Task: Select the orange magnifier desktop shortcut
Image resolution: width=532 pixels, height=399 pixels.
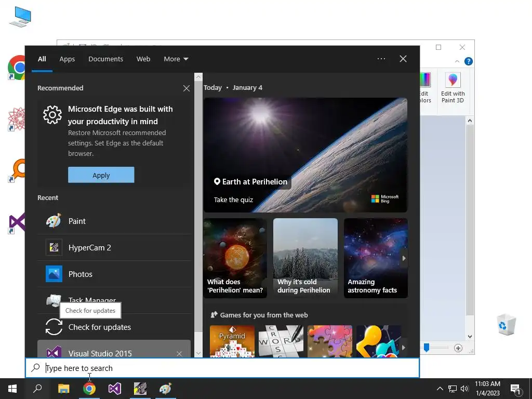Action: (17, 170)
